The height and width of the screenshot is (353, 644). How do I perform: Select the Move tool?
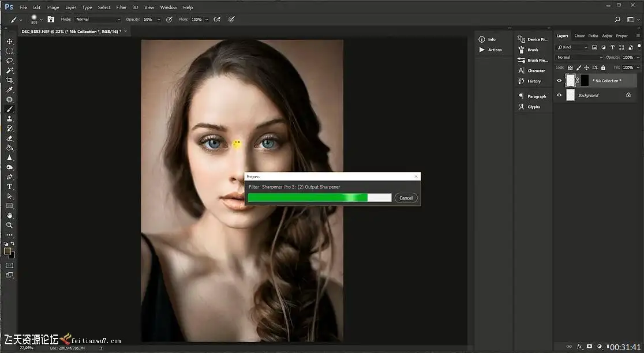[10, 42]
